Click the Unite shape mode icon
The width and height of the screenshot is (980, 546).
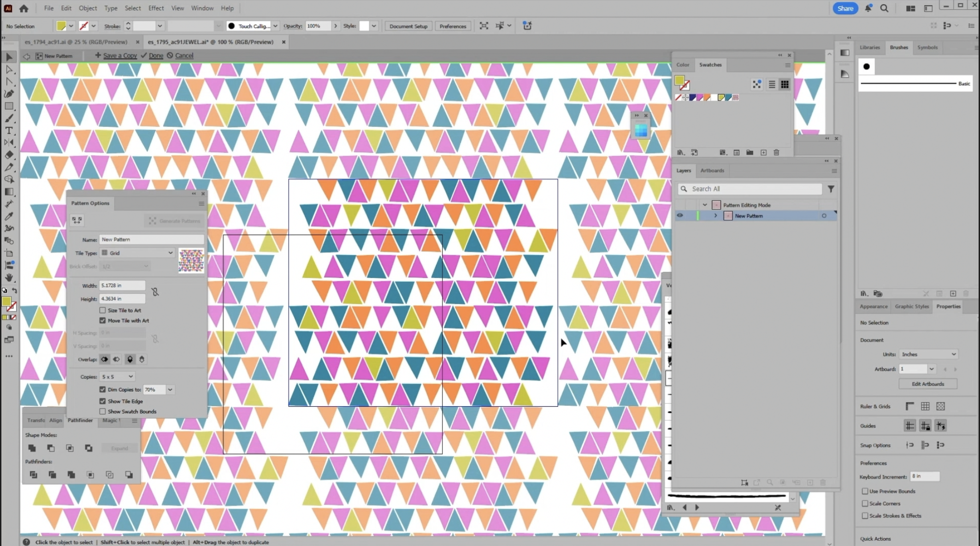point(32,448)
